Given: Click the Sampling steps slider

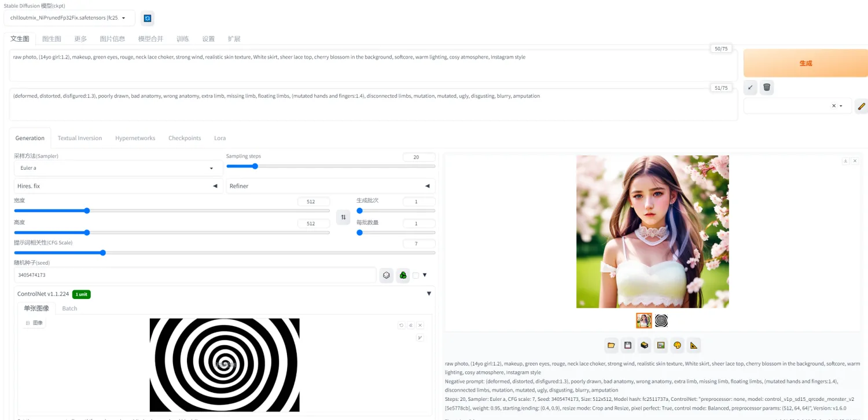Looking at the screenshot, I should (x=330, y=166).
